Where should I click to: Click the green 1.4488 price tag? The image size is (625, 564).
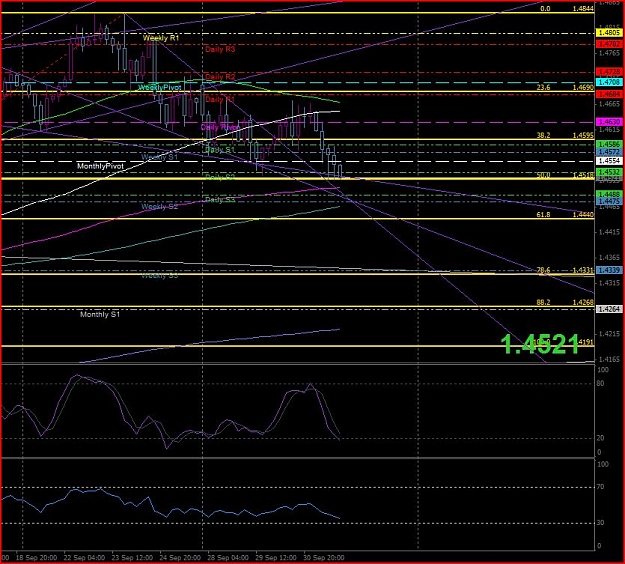(x=609, y=195)
